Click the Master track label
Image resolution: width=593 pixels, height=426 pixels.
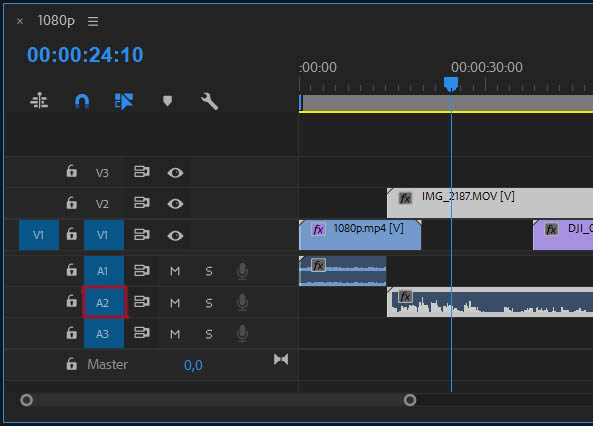coord(107,364)
